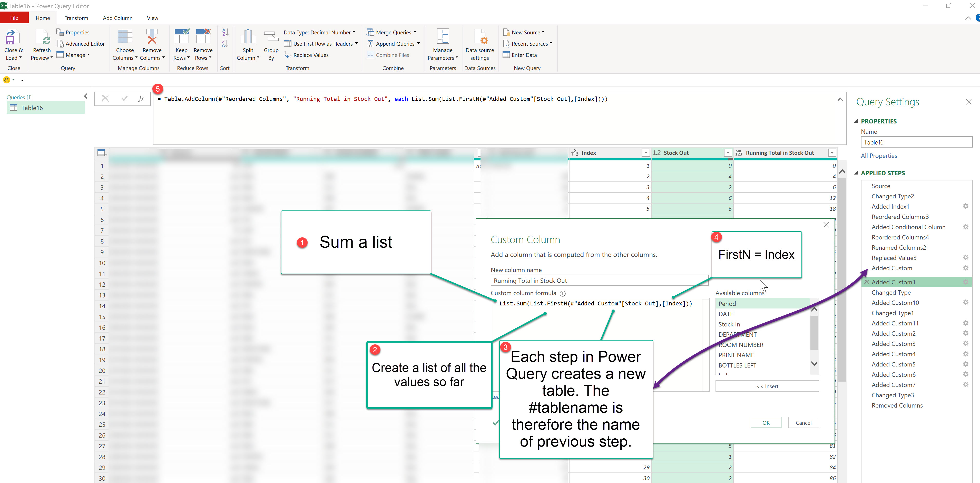980x483 pixels.
Task: Open the Transform ribbon tab
Action: [76, 18]
